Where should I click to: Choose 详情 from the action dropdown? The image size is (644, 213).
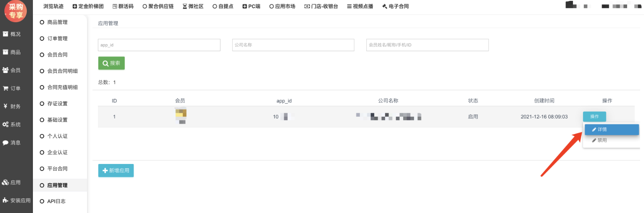pyautogui.click(x=611, y=129)
